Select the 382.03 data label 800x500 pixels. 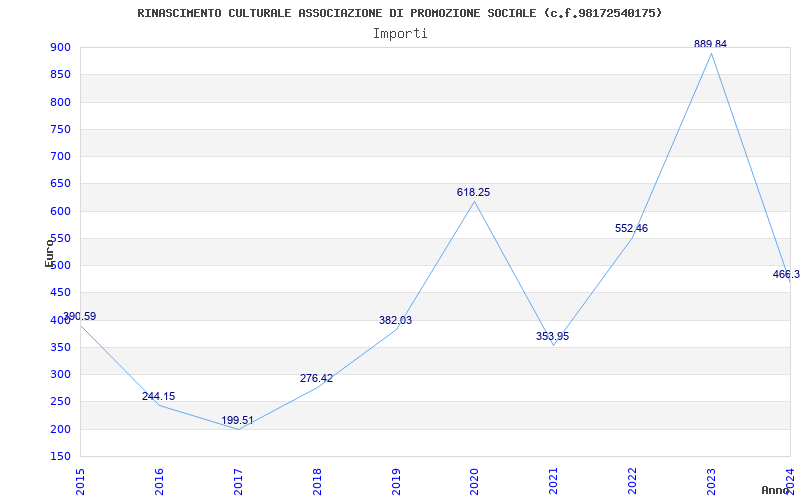coord(395,320)
